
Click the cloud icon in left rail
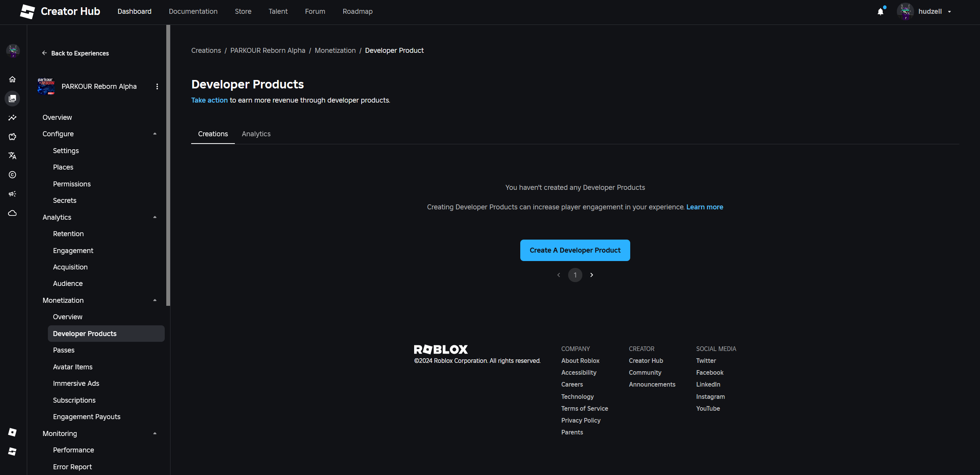click(12, 213)
